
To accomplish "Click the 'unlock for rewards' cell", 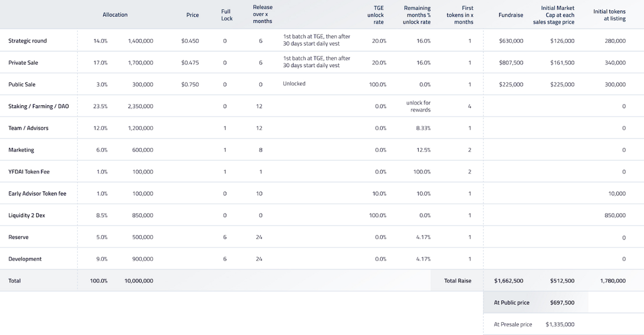I will click(418, 106).
